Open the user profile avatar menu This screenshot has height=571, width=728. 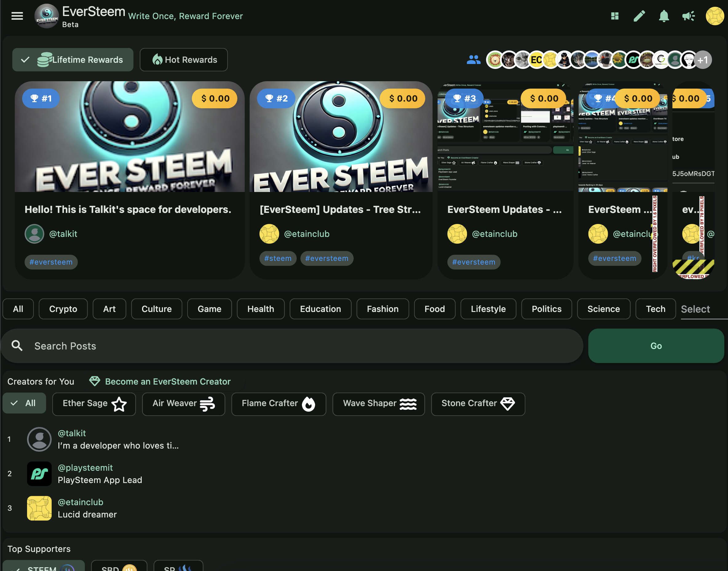(x=714, y=16)
